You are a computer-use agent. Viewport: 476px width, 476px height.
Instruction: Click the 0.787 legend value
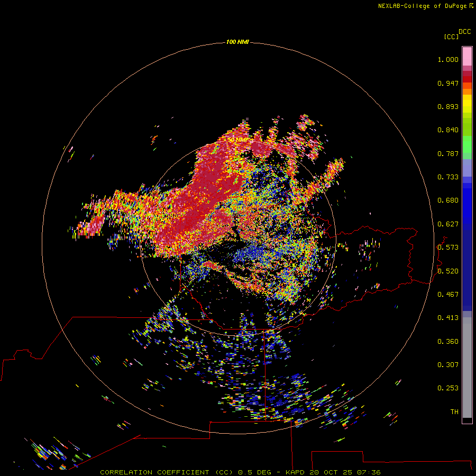pyautogui.click(x=448, y=153)
